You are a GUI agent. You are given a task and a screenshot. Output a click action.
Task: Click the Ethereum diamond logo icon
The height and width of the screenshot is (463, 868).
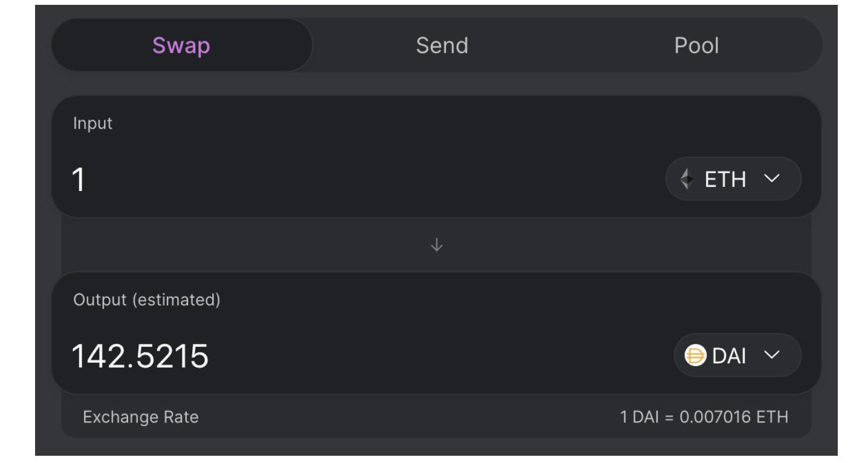click(687, 179)
